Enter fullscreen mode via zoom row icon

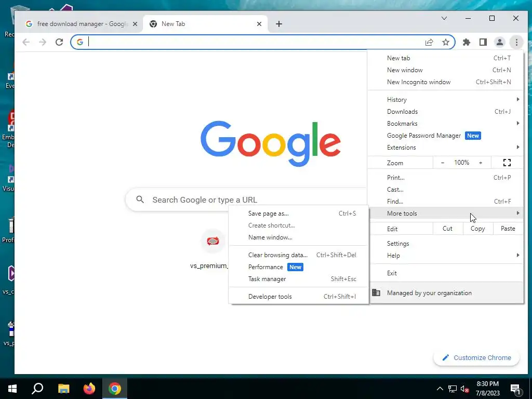coord(507,163)
